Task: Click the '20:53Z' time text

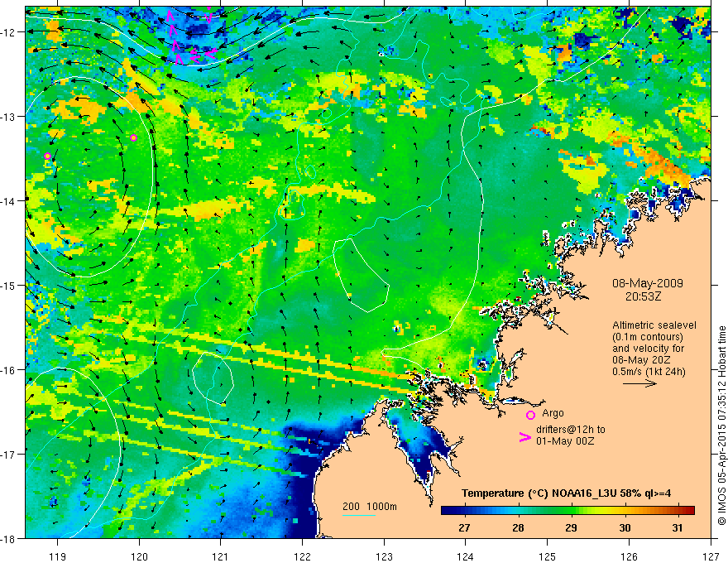Action: tap(643, 296)
